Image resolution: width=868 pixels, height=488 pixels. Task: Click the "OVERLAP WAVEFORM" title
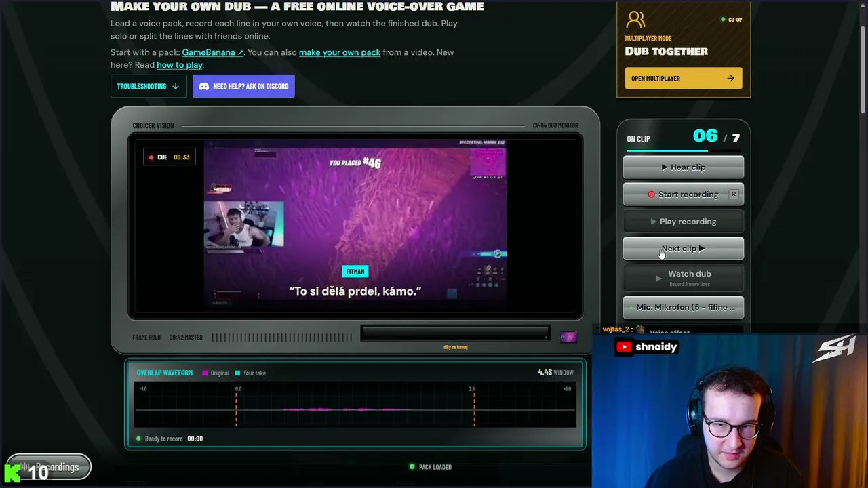[x=165, y=373]
